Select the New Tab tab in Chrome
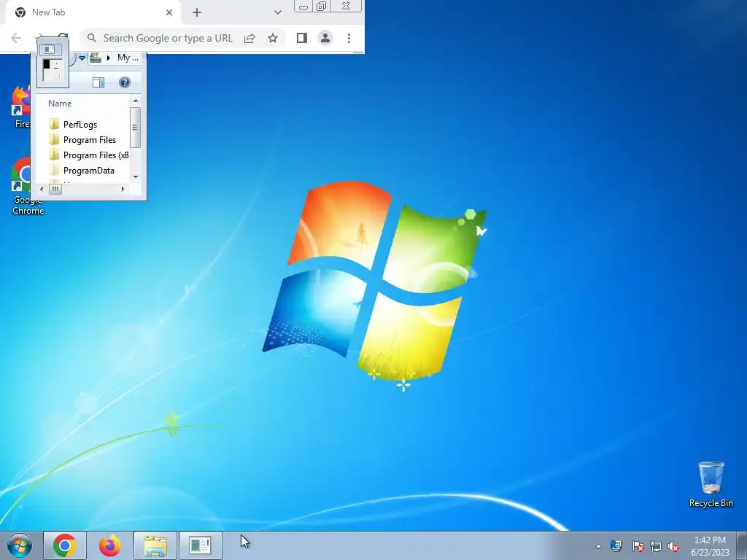 tap(93, 12)
